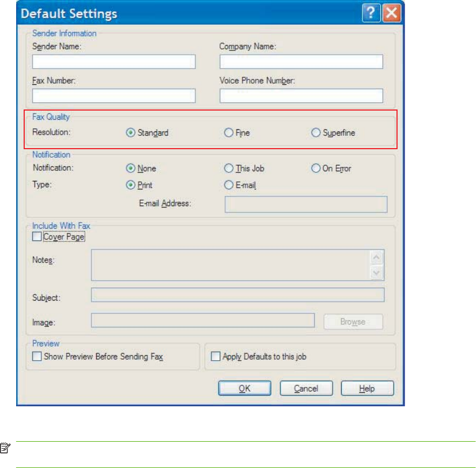476x468 pixels.
Task: Click the Subject input field
Action: tap(237, 295)
